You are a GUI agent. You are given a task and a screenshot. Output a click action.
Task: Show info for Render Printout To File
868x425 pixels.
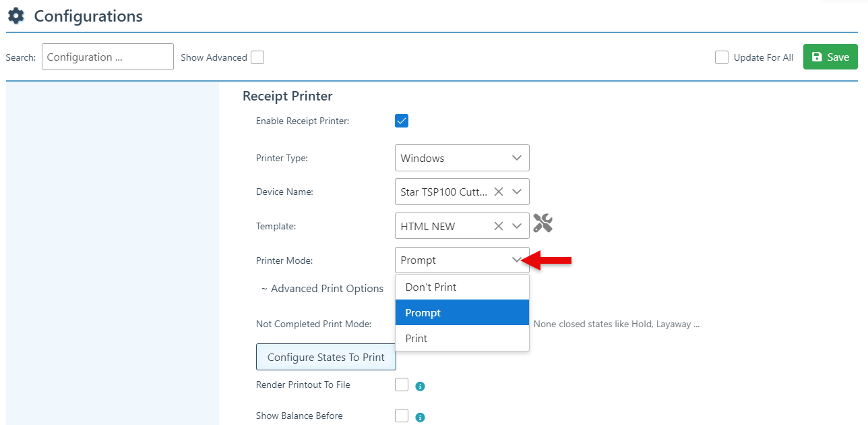[x=420, y=387]
